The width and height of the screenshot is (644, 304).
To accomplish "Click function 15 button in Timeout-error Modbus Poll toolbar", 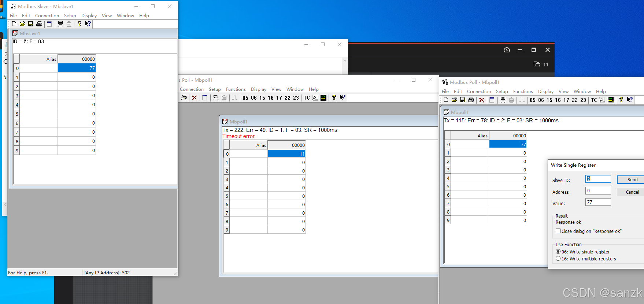I will (x=262, y=98).
